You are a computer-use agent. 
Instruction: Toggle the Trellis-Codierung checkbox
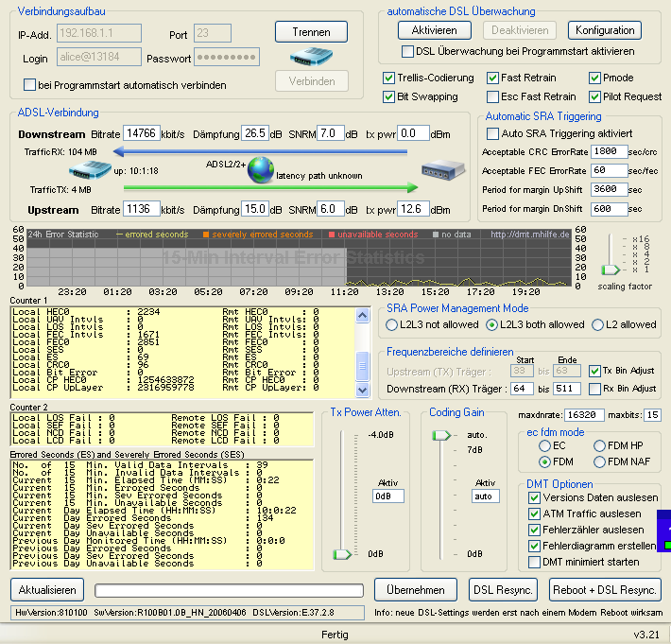(x=389, y=78)
